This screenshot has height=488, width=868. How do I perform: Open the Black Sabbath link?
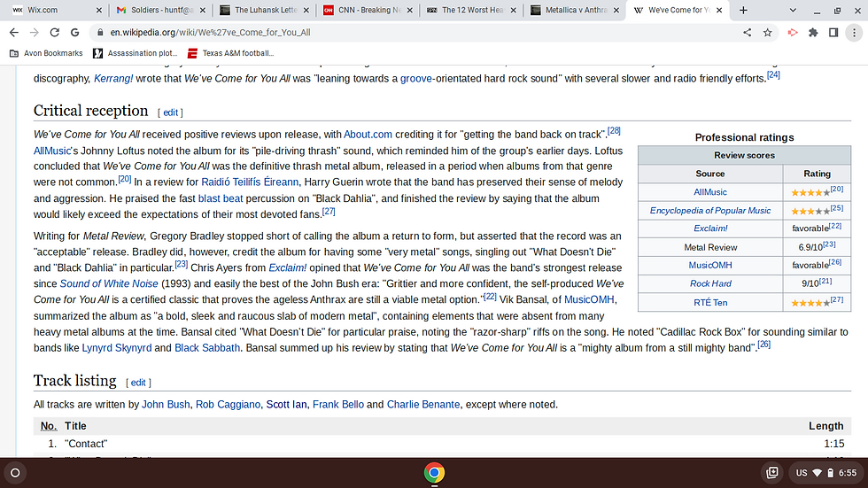tap(207, 348)
